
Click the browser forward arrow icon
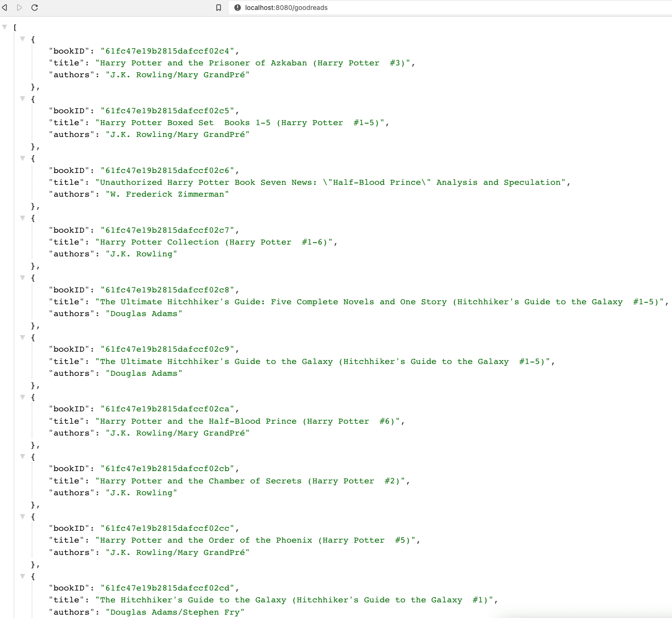[19, 8]
